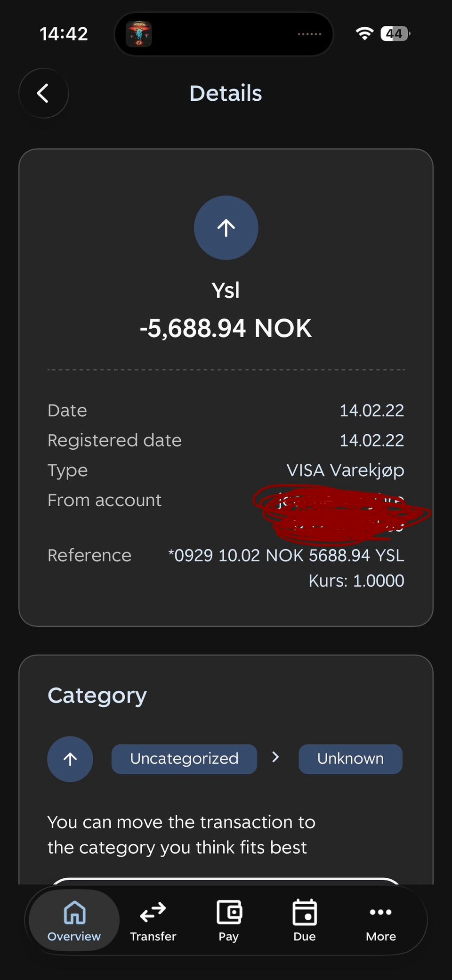Tap chevron between Uncategorized and Unknown

(x=276, y=757)
